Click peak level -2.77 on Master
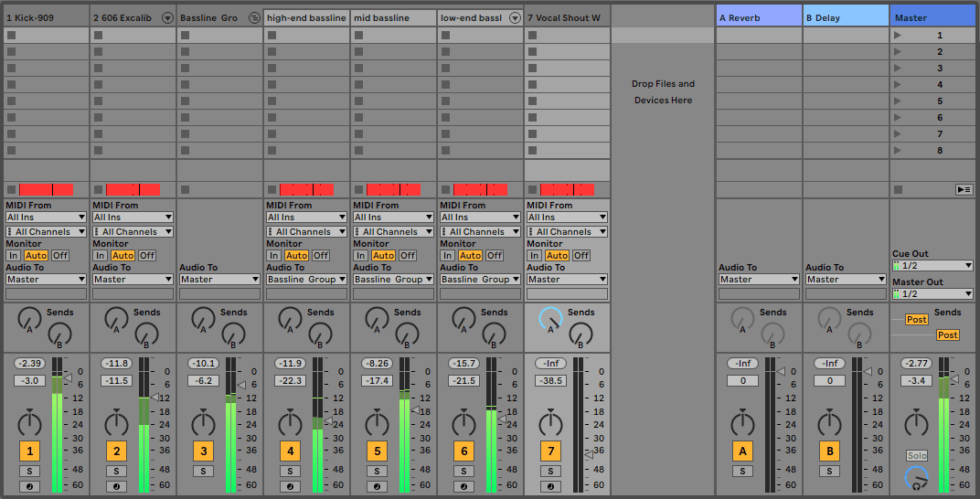The image size is (980, 499). coord(916,363)
